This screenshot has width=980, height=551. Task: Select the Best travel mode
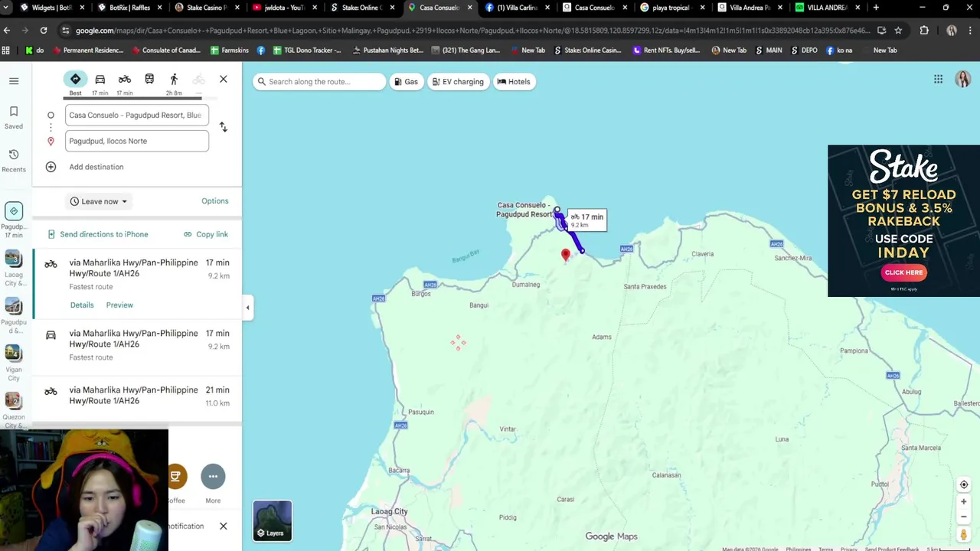tap(75, 83)
